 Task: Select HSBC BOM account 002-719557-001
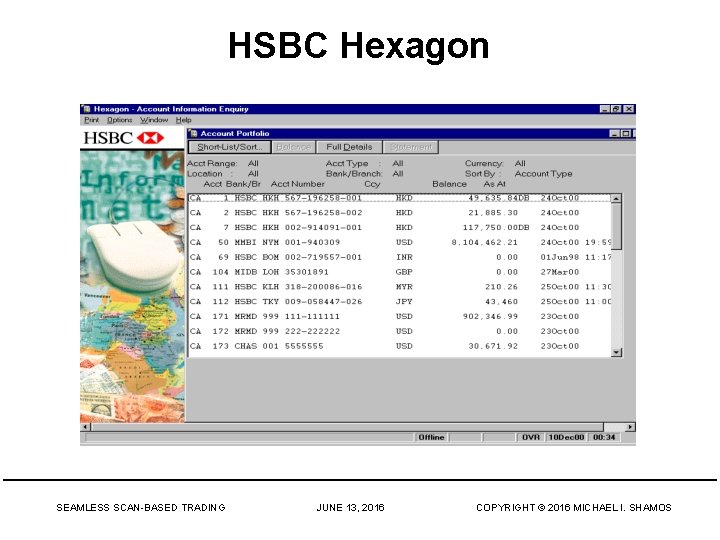coord(400,257)
